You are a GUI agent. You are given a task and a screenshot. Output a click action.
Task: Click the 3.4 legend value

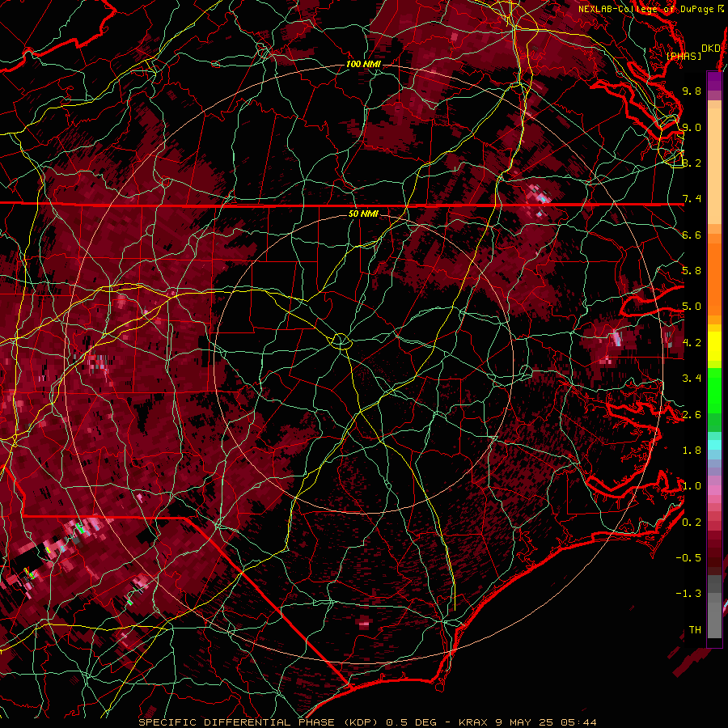[692, 379]
